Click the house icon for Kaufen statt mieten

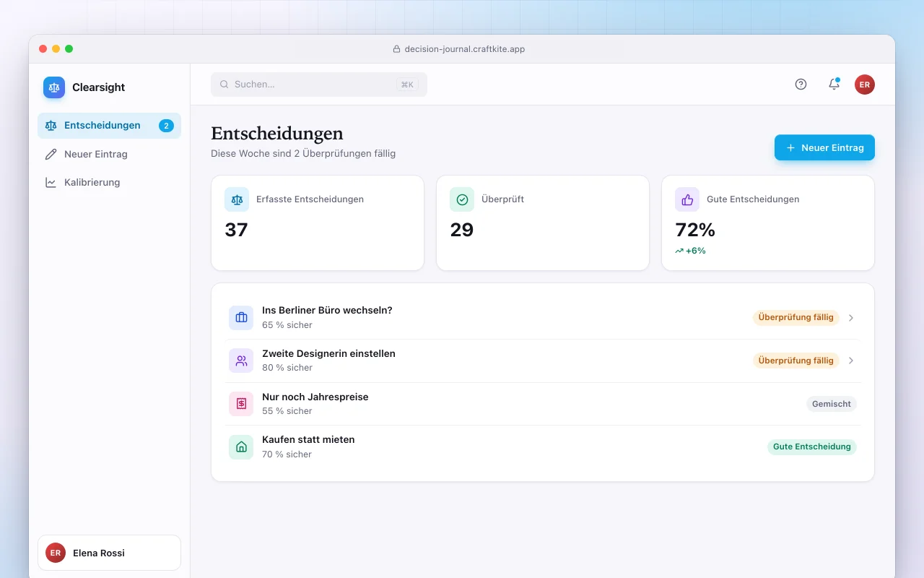point(241,447)
